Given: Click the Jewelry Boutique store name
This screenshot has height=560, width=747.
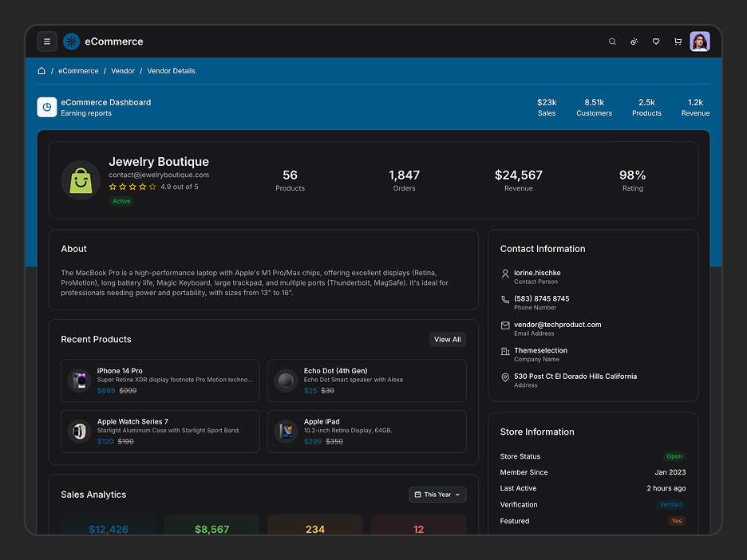Looking at the screenshot, I should click(x=159, y=161).
